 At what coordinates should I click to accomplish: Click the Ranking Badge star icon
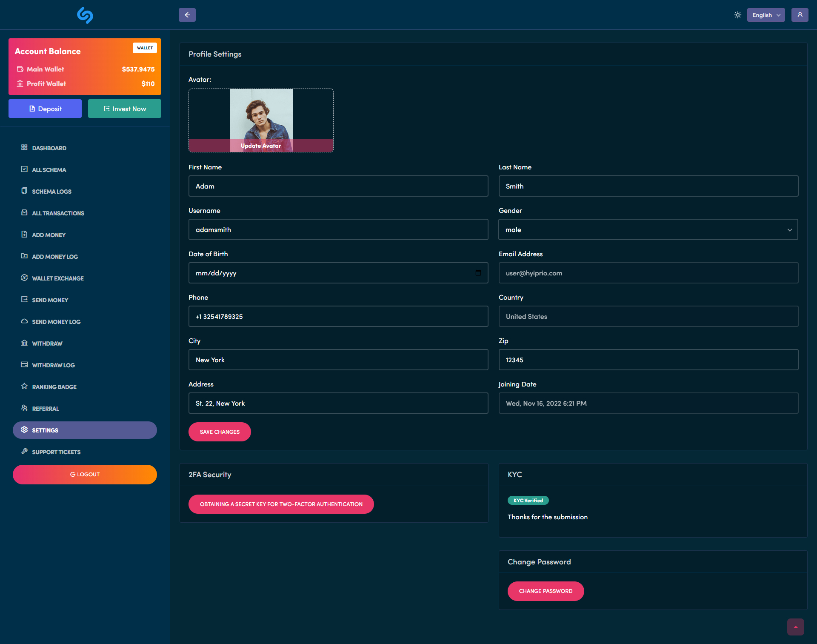pyautogui.click(x=24, y=386)
